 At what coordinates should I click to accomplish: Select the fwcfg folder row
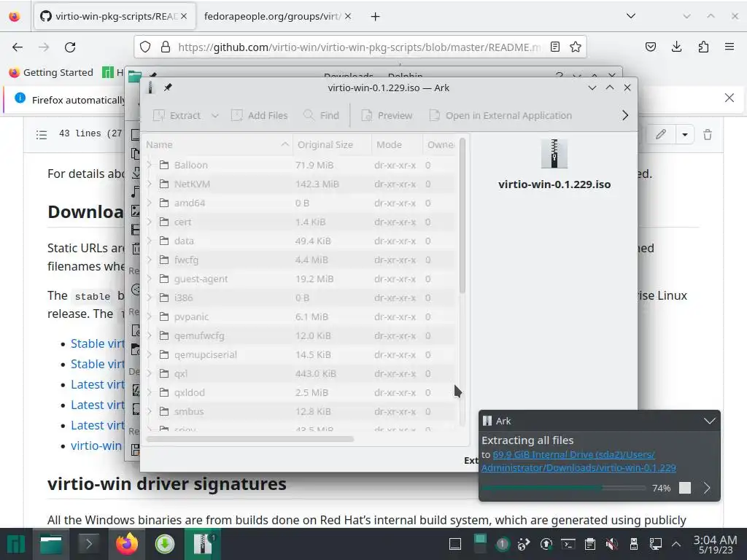300,260
